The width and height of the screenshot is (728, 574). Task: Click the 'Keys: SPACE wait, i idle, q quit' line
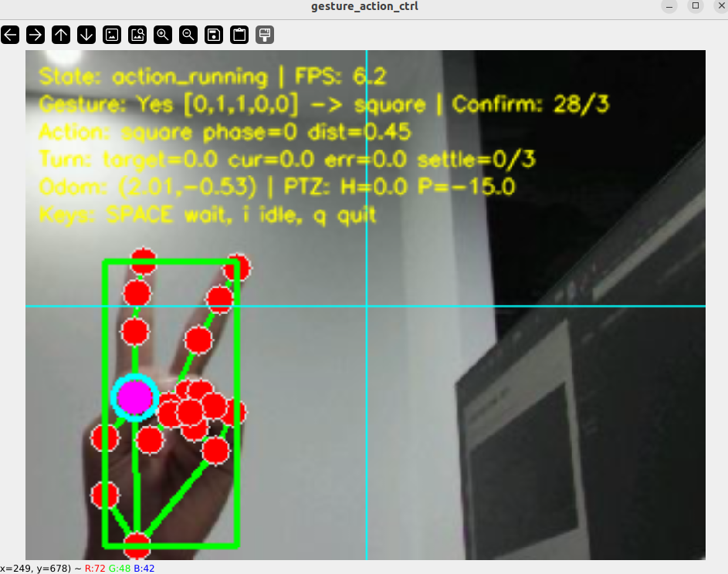pyautogui.click(x=208, y=215)
